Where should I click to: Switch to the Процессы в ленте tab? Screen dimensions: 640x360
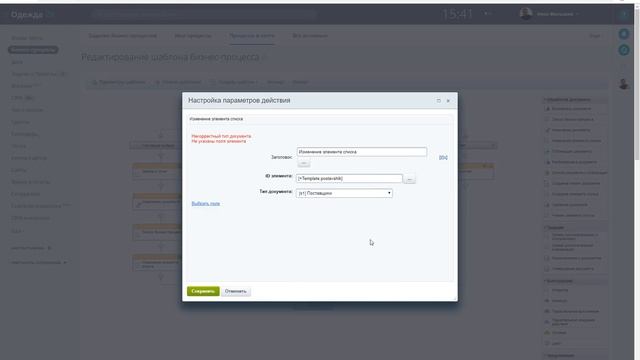tap(252, 36)
